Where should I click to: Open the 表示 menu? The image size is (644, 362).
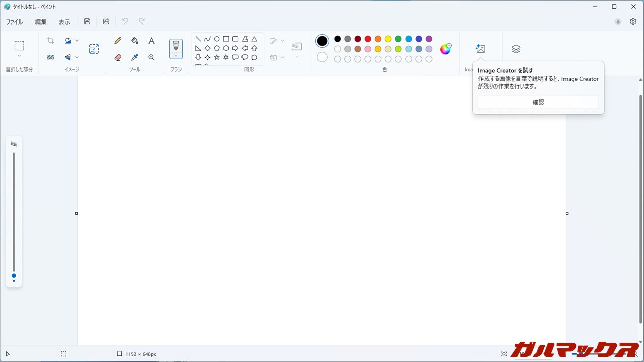pos(64,22)
